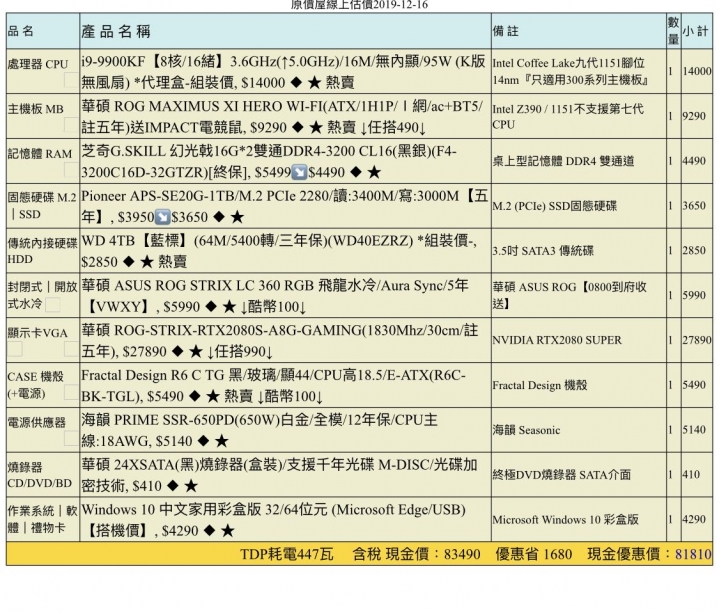The width and height of the screenshot is (720, 613).
Task: Tick the checkbox in 記憶體 RAM cell
Action: (x=71, y=169)
